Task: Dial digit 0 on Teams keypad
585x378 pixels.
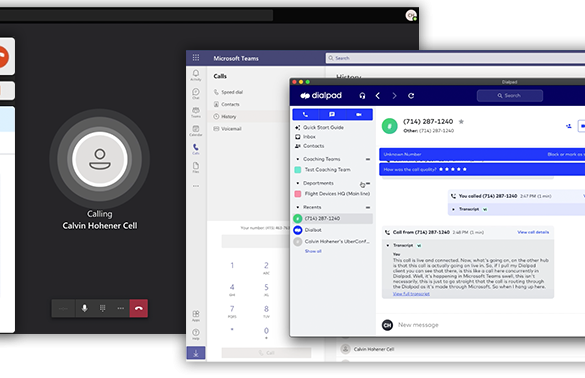Action: (x=266, y=332)
